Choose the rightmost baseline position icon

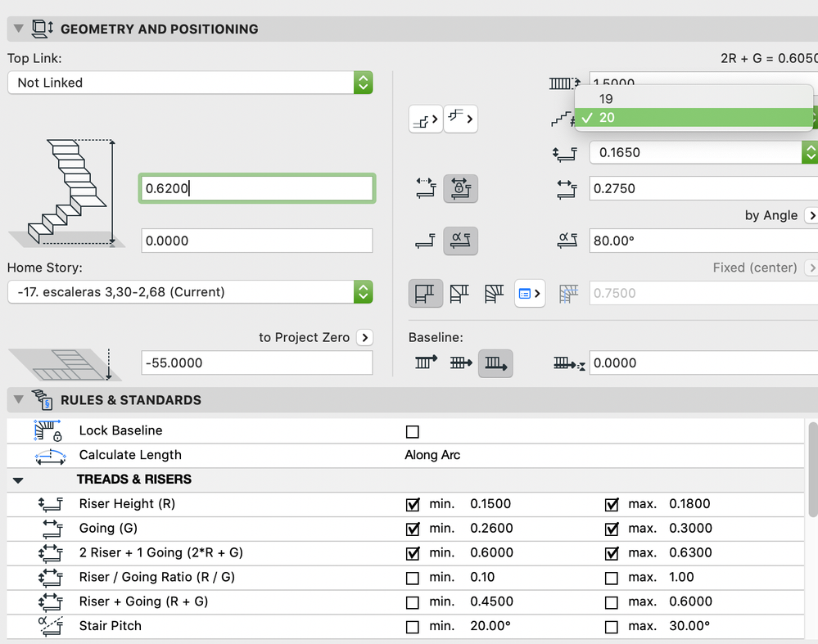coord(495,363)
